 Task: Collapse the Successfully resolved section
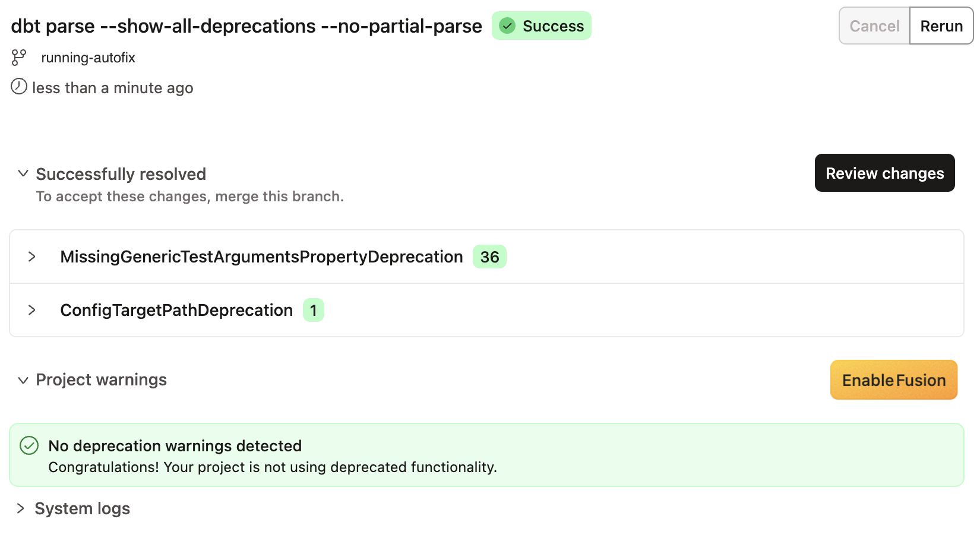(x=23, y=173)
